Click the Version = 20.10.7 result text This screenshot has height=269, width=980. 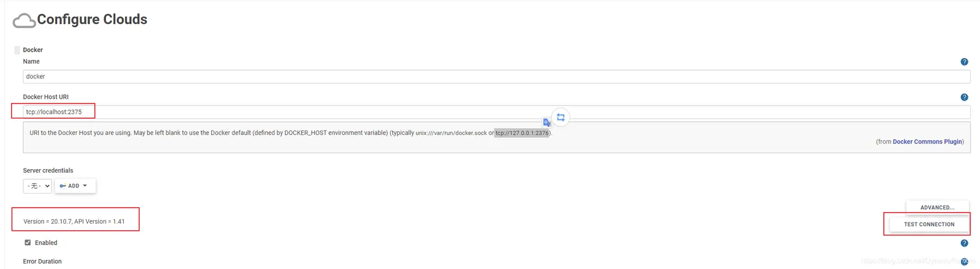tap(73, 222)
